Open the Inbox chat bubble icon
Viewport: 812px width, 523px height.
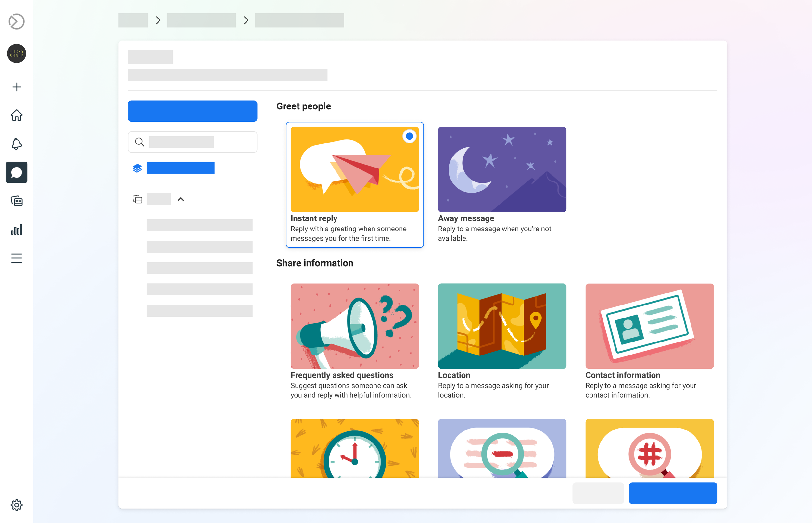pyautogui.click(x=16, y=172)
